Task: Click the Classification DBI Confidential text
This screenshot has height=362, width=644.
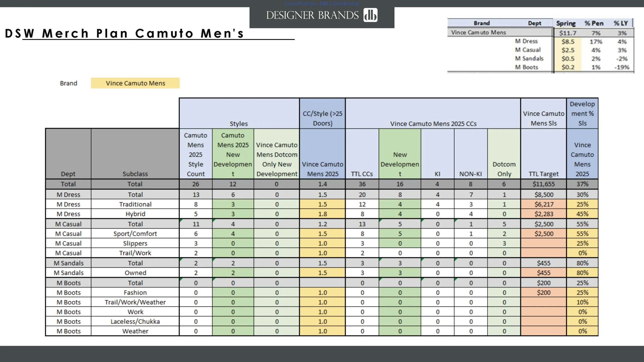Action: (322, 4)
